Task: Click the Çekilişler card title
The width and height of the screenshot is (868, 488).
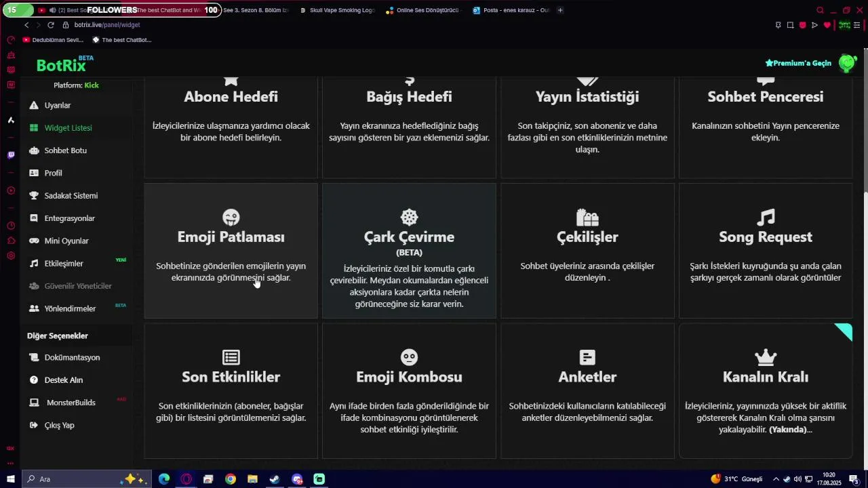Action: (x=587, y=237)
